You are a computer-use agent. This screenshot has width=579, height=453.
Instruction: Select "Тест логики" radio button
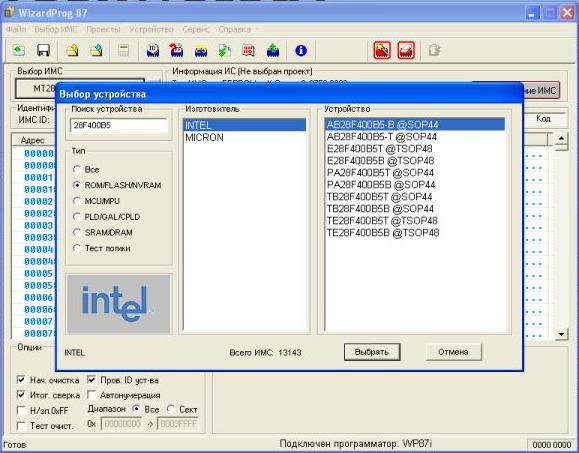tap(77, 248)
